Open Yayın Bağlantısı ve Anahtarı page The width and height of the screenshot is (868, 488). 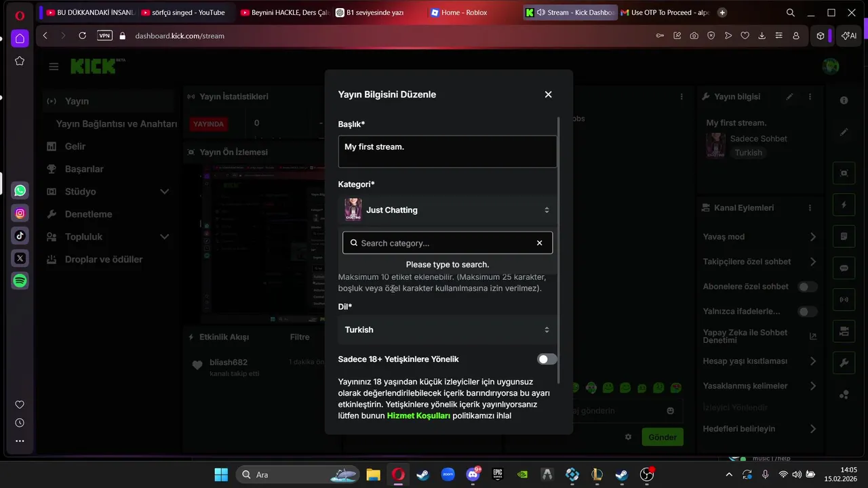116,123
